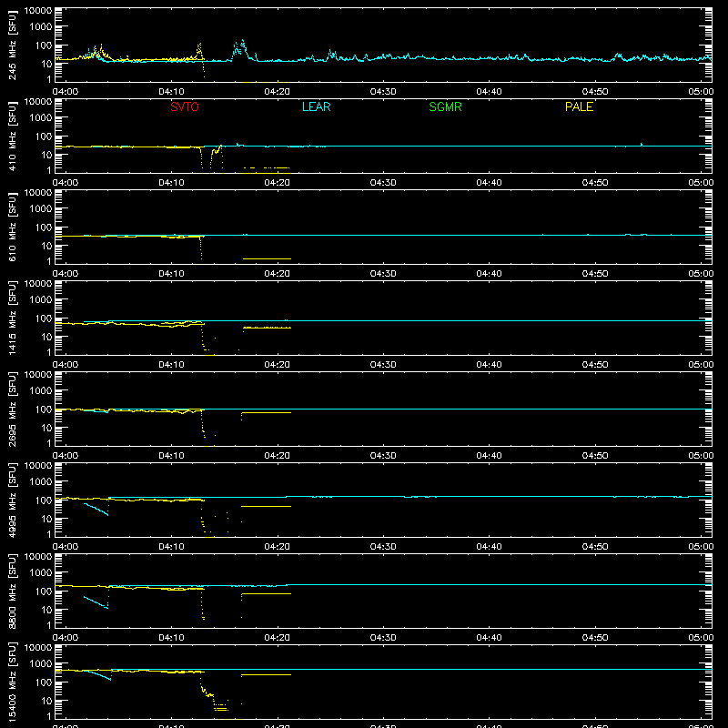Click 04:30 time label under 410 MHz plot
728x728 pixels.
(383, 183)
